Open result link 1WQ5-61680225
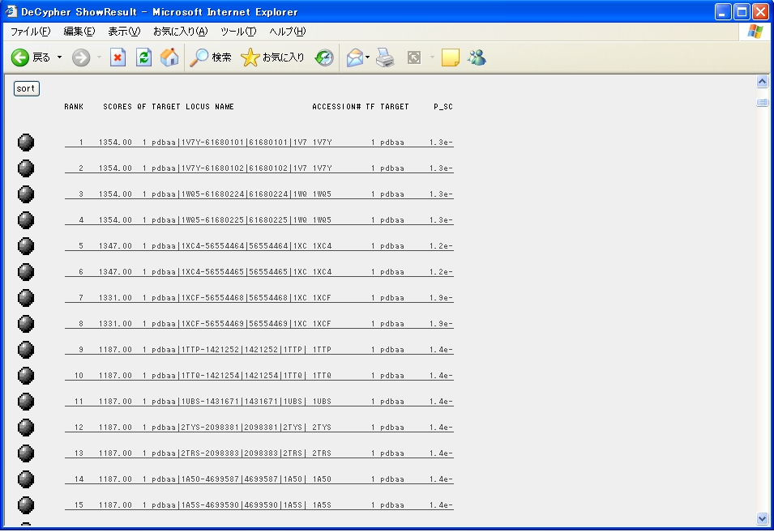This screenshot has height=532, width=774. tap(259, 220)
